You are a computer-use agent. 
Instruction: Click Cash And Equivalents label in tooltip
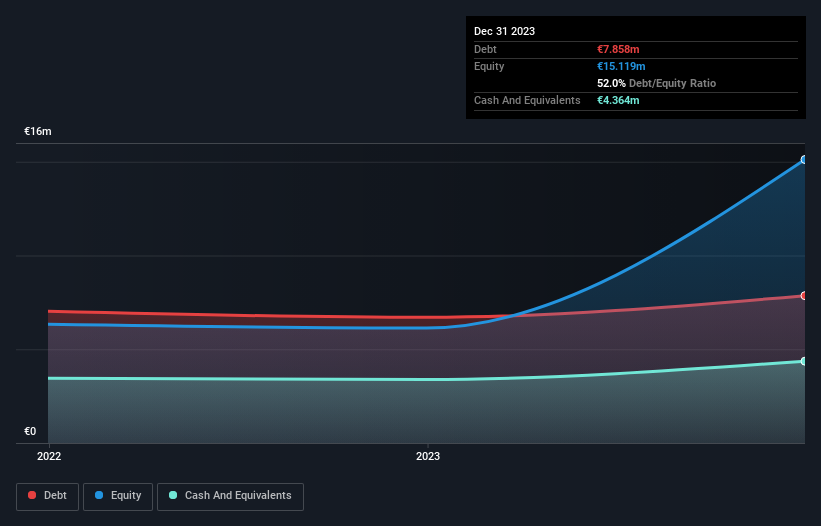(x=527, y=100)
